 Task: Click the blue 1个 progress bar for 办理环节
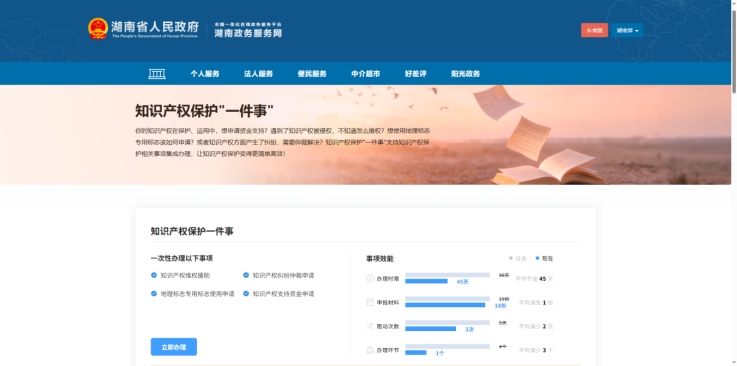coord(416,352)
